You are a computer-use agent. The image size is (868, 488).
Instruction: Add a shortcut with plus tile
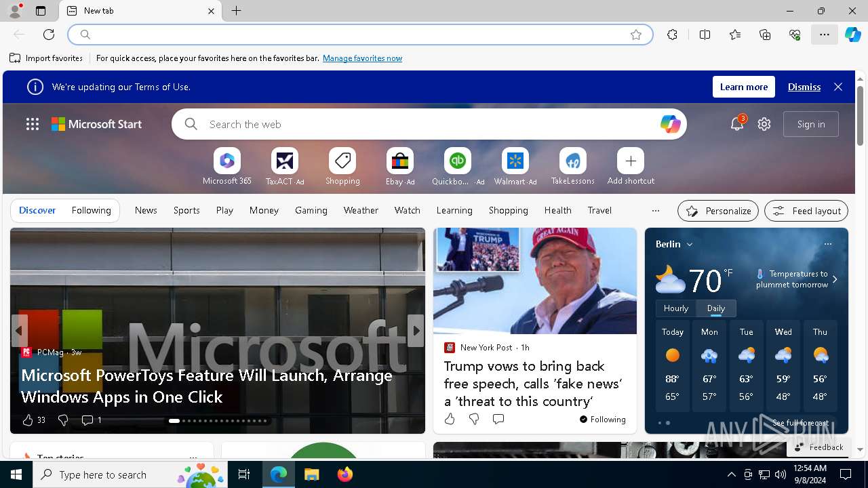pos(631,167)
